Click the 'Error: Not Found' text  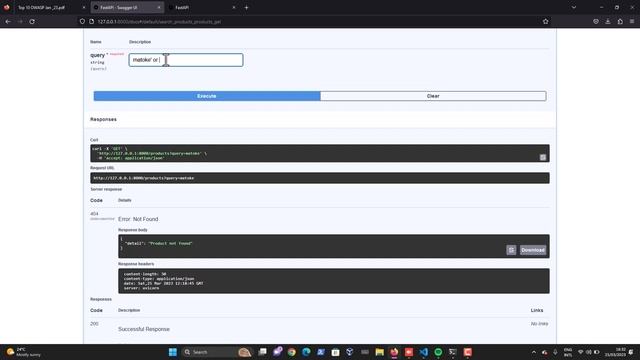[x=138, y=219]
